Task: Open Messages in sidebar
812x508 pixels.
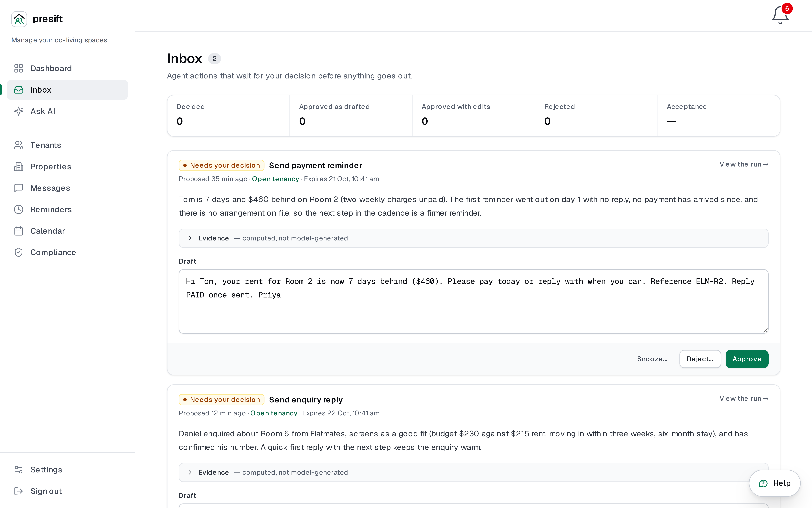Action: [x=67, y=188]
